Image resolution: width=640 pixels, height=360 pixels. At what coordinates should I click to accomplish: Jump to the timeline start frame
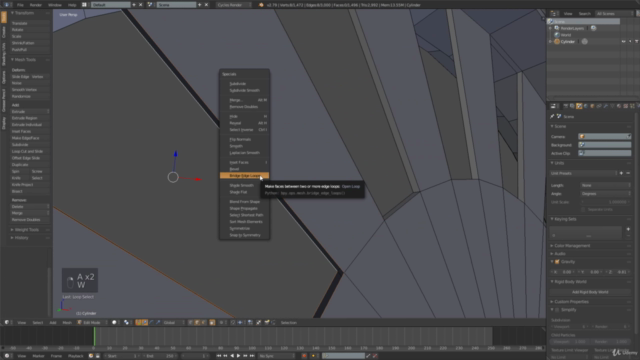[x=219, y=356]
